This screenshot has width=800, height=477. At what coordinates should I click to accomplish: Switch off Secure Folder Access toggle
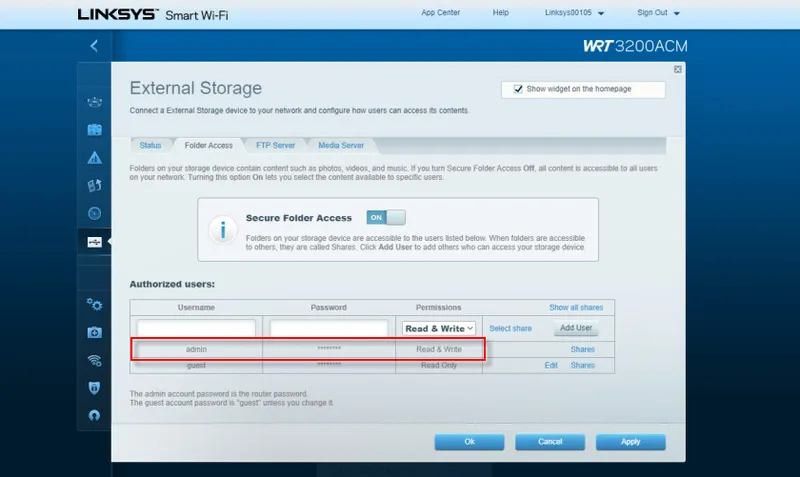coord(386,217)
